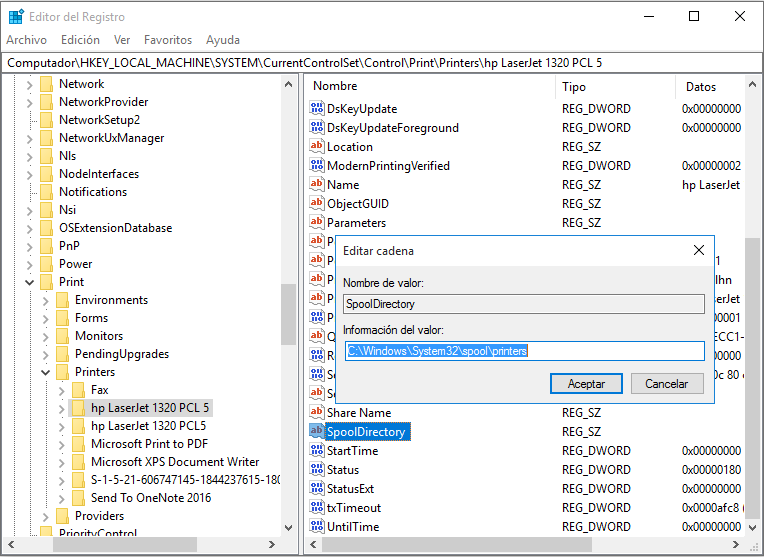Click the DsKeyUpdate DWORD value icon

click(x=317, y=109)
